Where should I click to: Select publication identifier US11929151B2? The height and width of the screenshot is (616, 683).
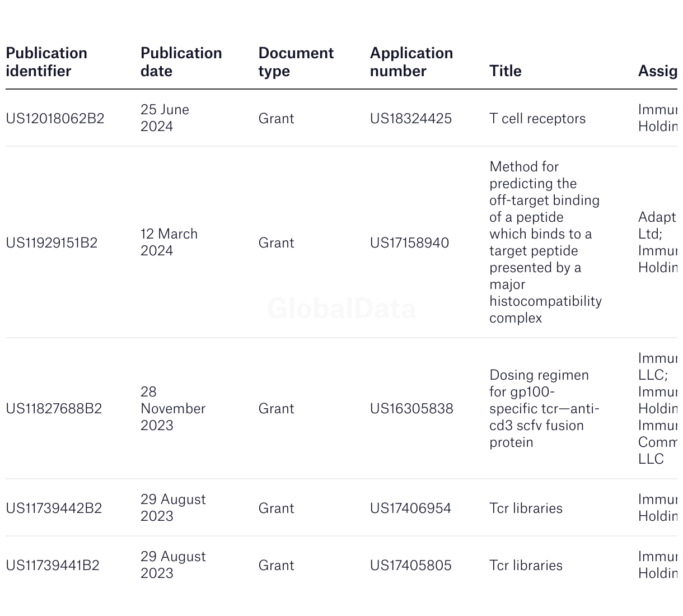[x=52, y=243]
